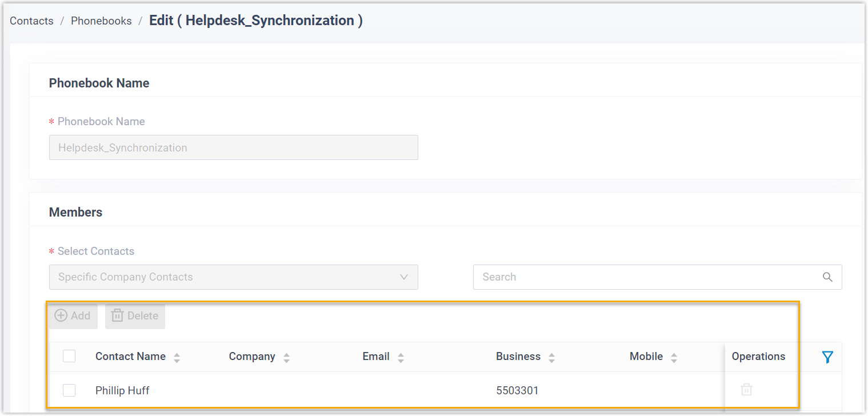Sort by Email column arrows
The image size is (868, 416).
(401, 358)
